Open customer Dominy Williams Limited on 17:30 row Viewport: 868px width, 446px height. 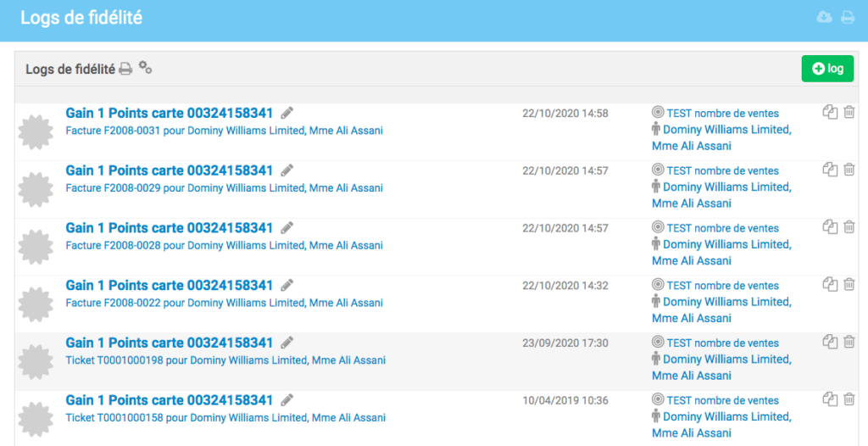click(722, 367)
